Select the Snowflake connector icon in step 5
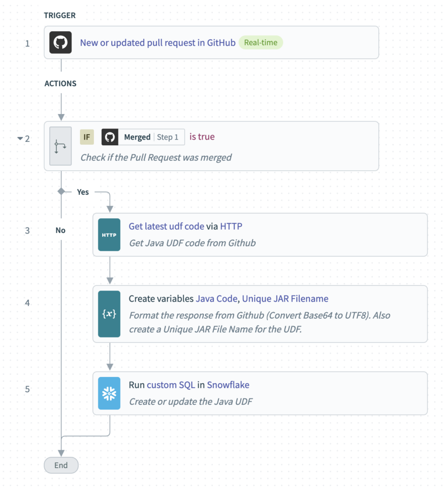The height and width of the screenshot is (491, 448). point(109,393)
